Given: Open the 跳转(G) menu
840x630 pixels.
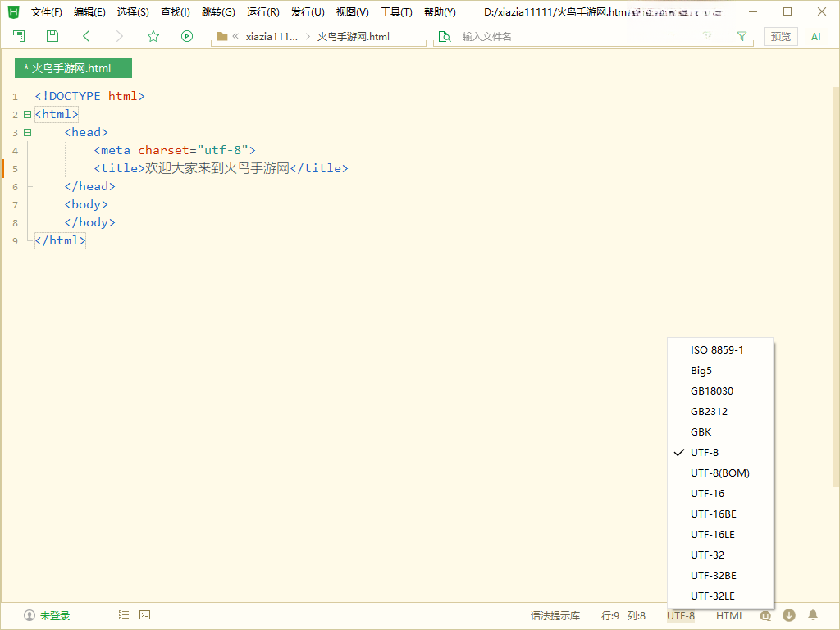Looking at the screenshot, I should coord(218,11).
